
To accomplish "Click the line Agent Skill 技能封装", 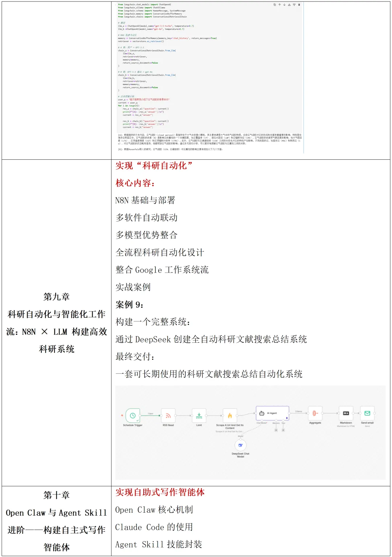I will coord(159,545).
